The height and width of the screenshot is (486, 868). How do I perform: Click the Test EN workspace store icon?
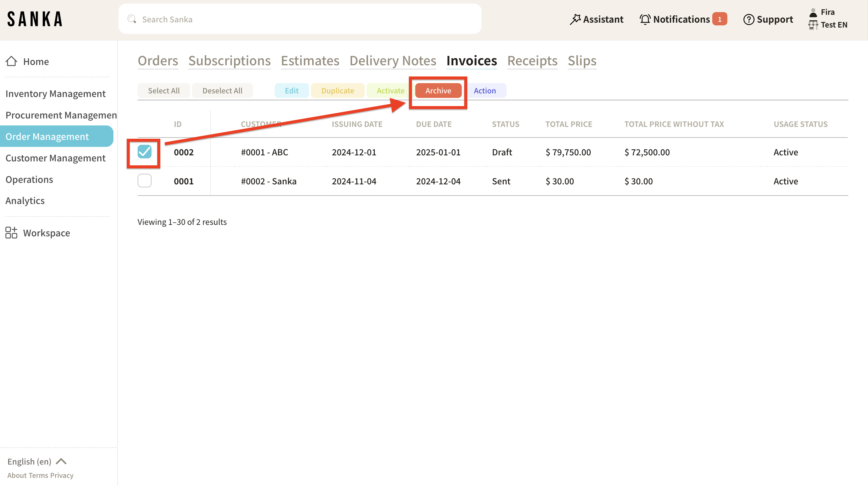click(813, 25)
